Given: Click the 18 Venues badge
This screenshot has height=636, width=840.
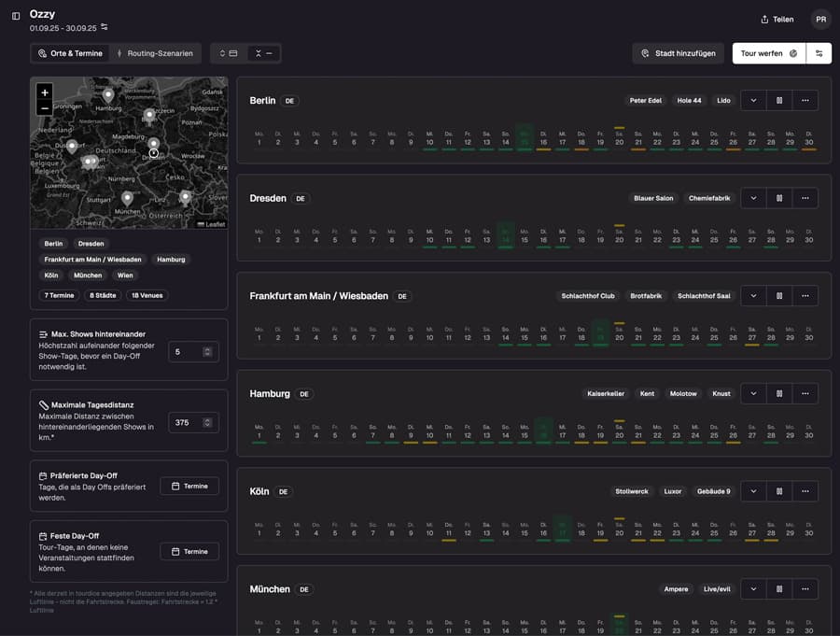Looking at the screenshot, I should [147, 295].
